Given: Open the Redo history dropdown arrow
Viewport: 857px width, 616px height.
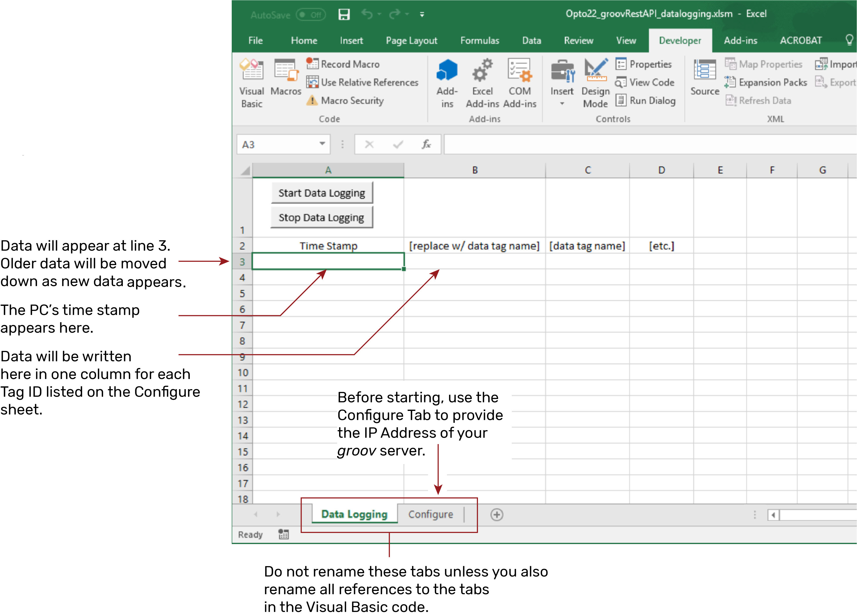Looking at the screenshot, I should pos(407,14).
